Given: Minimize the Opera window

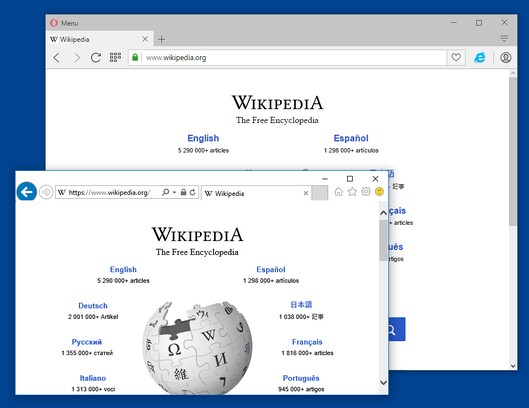Looking at the screenshot, I should [454, 23].
